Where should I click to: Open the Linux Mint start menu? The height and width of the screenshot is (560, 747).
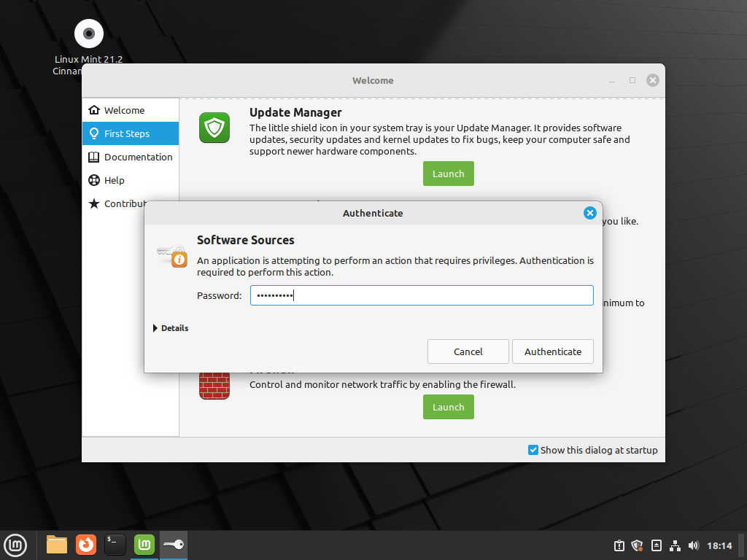(16, 545)
